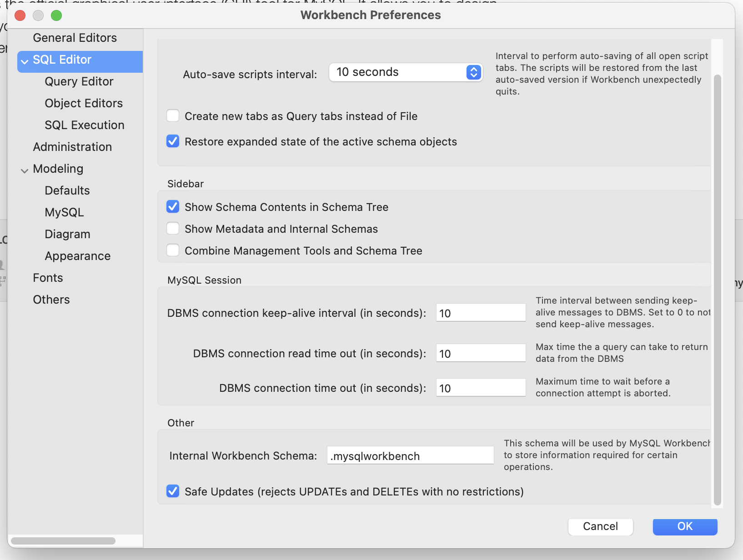
Task: Disable Safe Updates option
Action: 173,491
